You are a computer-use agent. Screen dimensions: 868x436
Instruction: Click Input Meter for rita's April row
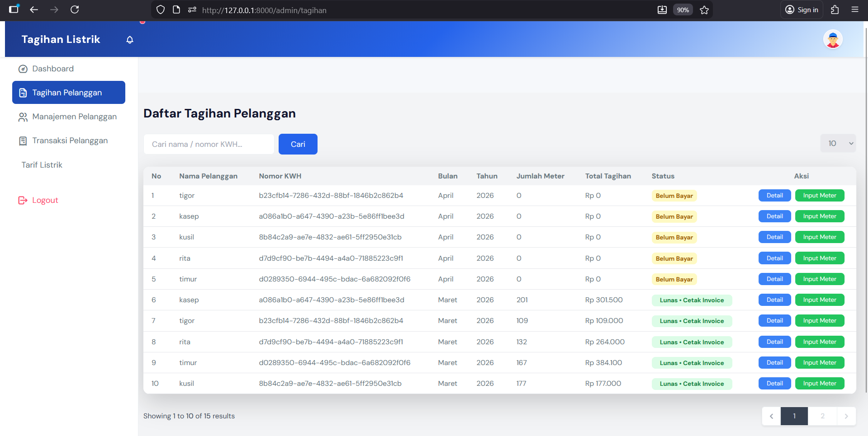click(820, 258)
